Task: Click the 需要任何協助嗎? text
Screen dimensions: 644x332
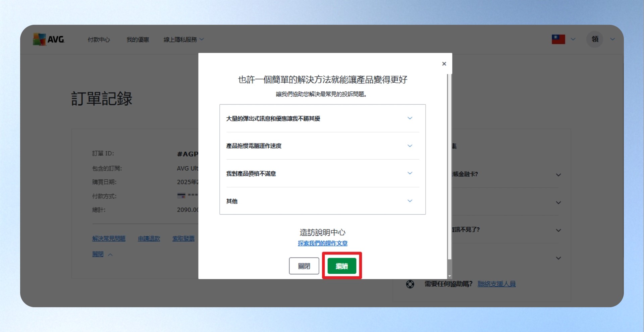Action: [448, 284]
